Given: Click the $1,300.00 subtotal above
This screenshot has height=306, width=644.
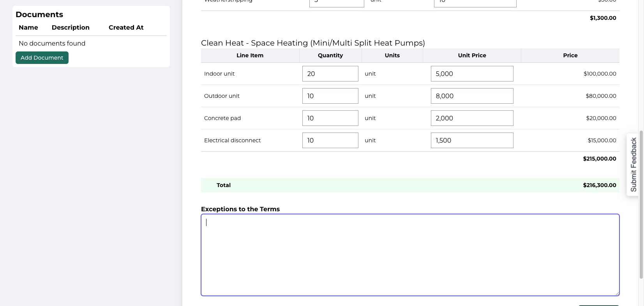Looking at the screenshot, I should 603,18.
